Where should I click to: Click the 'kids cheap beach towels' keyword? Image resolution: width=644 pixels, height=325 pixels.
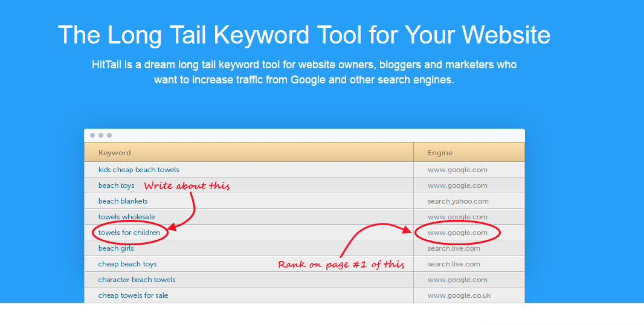point(138,170)
